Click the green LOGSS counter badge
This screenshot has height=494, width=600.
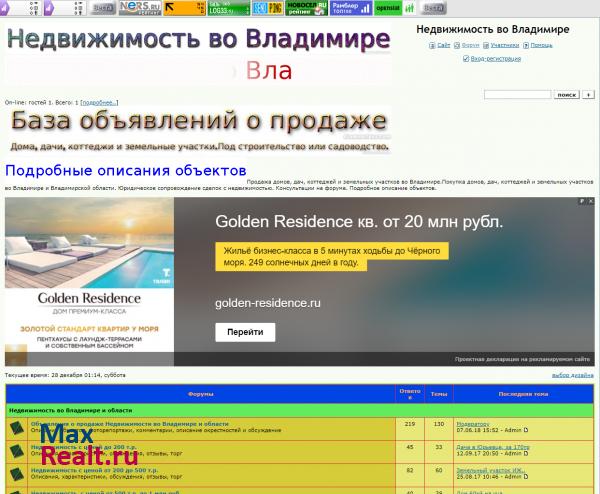[229, 8]
